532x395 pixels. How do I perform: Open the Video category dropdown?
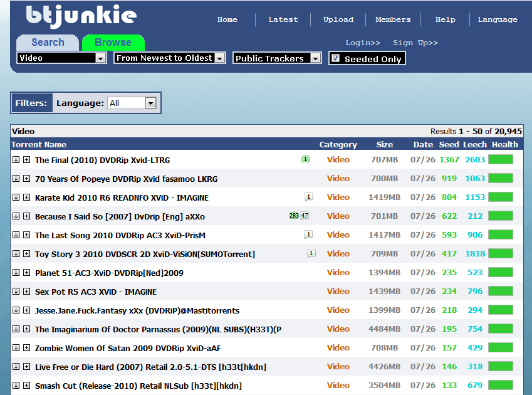point(61,58)
